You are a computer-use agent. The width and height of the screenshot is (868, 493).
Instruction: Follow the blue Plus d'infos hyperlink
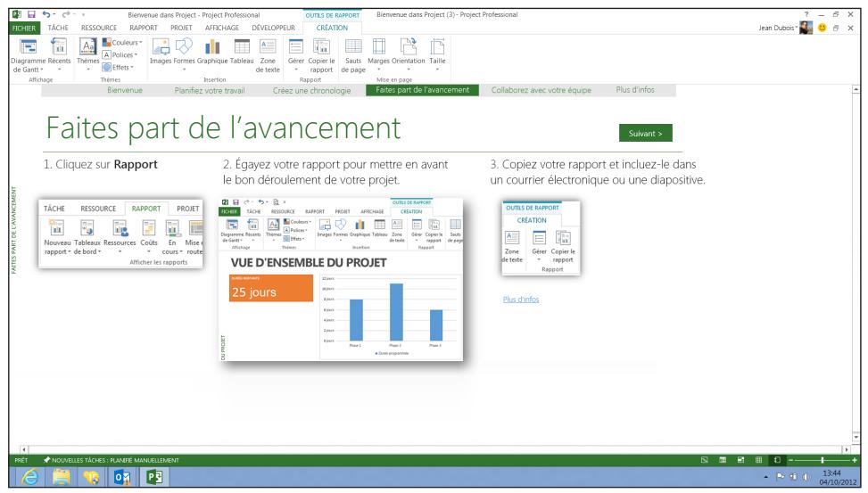521,300
